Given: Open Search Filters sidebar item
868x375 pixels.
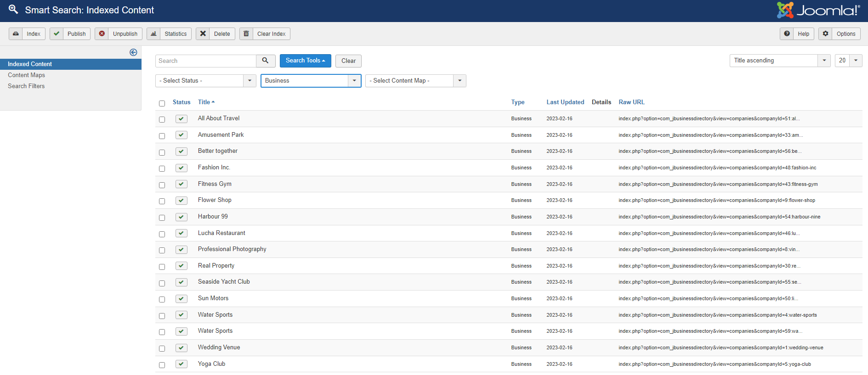Looking at the screenshot, I should [x=26, y=86].
